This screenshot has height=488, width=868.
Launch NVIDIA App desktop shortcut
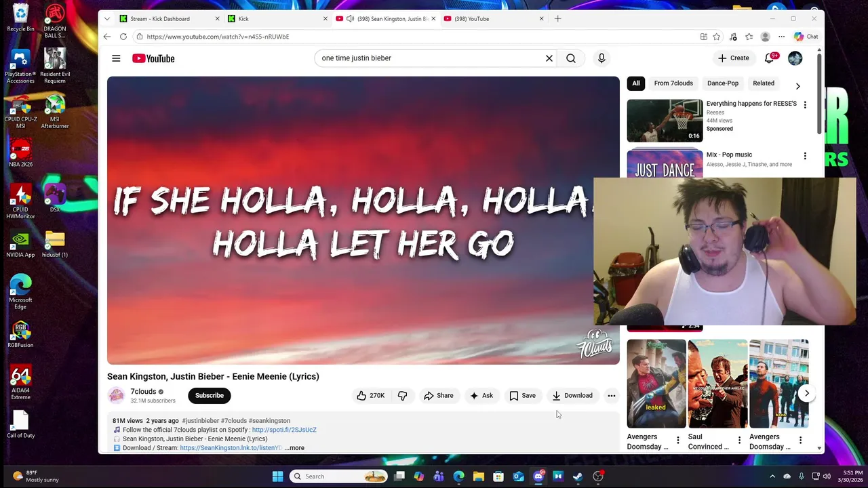[x=20, y=244]
